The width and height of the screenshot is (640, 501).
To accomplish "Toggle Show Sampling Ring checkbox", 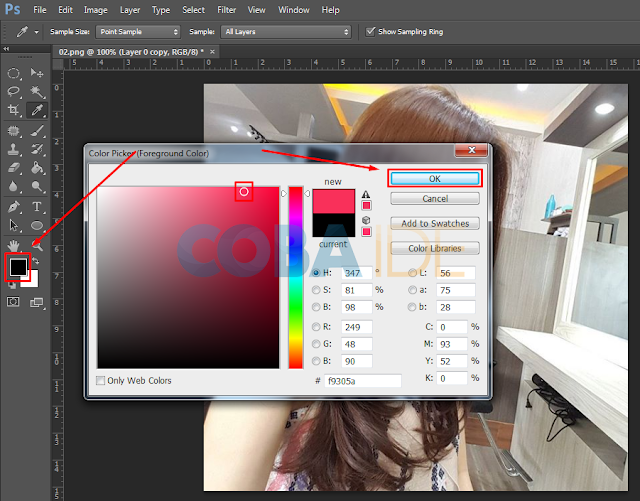I will (x=370, y=31).
